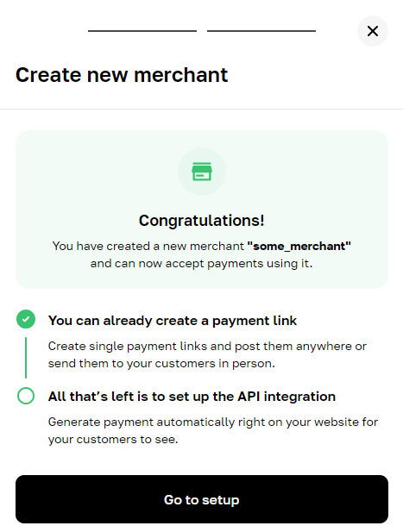Click the Create new merchant title
The image size is (403, 532).
pos(122,75)
